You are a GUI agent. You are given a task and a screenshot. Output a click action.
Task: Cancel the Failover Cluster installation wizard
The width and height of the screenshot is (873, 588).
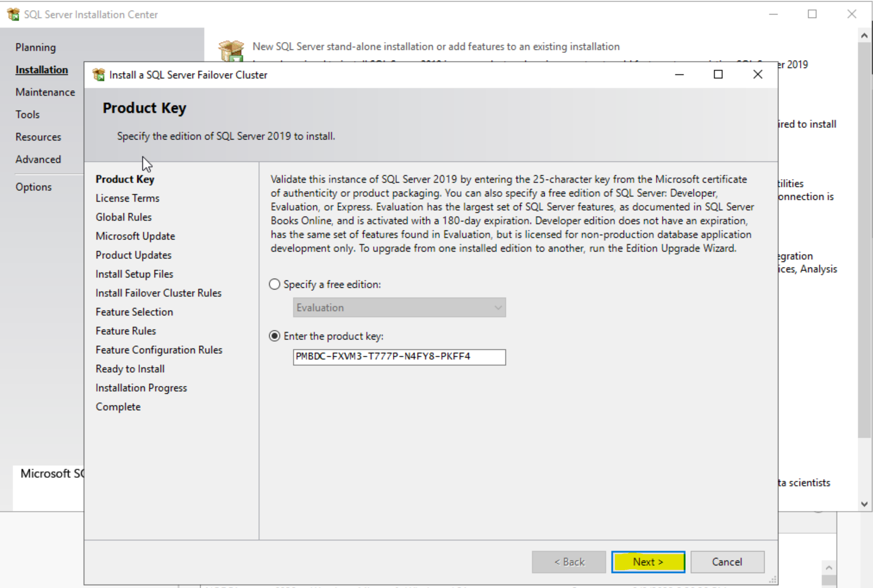(727, 562)
